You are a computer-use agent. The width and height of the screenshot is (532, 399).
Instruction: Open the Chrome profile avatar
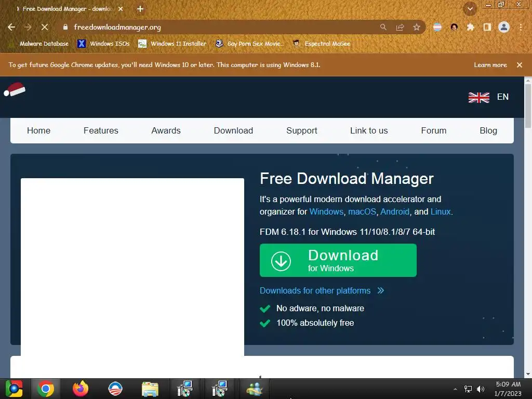point(504,27)
